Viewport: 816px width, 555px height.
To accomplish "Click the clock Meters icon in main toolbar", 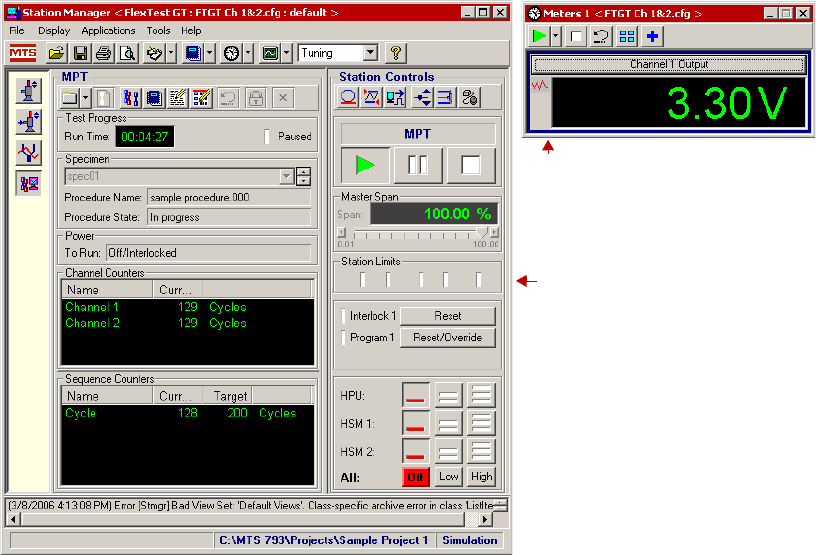I will click(x=232, y=53).
